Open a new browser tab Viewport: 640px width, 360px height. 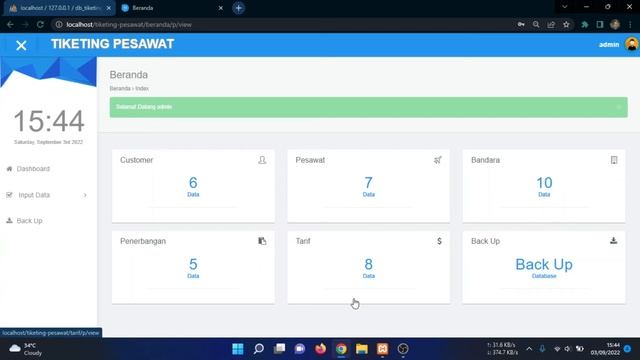coord(238,8)
